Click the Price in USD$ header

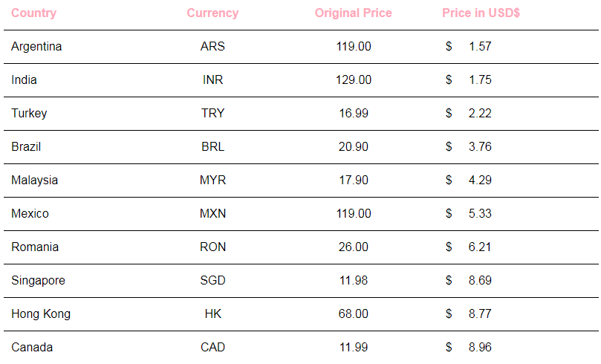click(481, 13)
